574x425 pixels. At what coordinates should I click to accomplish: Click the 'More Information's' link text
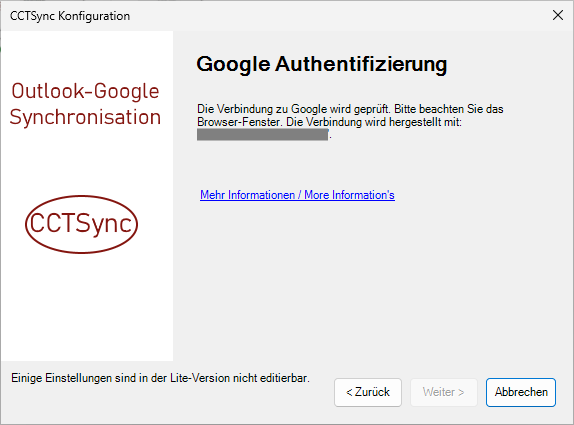349,195
